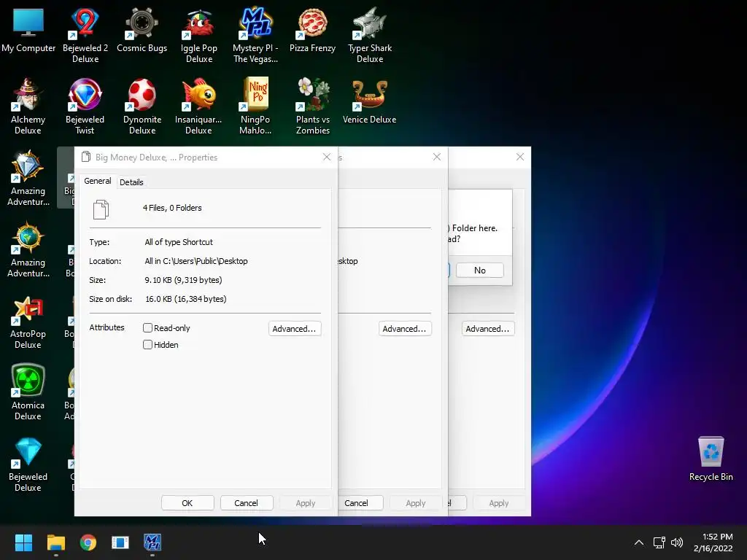Select the Bejeweled 2 Deluxe shortcut
Screen dimensions: 747x560
(85, 35)
